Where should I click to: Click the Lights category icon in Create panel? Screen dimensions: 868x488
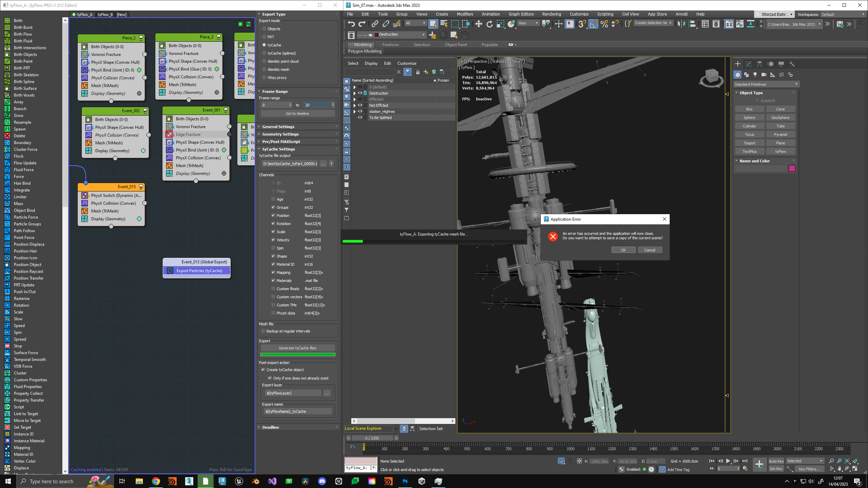(x=755, y=75)
